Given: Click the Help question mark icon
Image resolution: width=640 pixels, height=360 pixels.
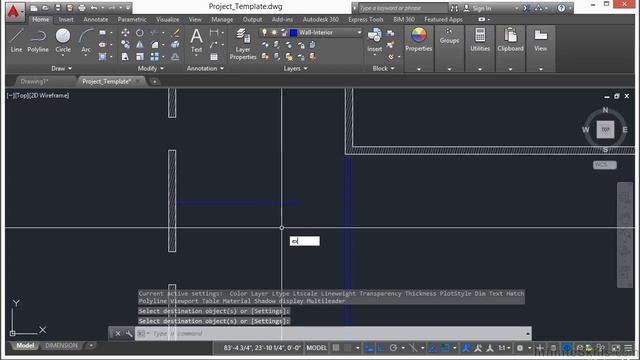Looking at the screenshot, I should [561, 8].
